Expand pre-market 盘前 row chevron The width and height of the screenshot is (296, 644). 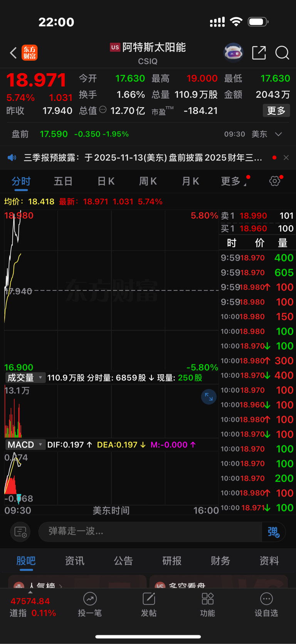click(x=279, y=134)
